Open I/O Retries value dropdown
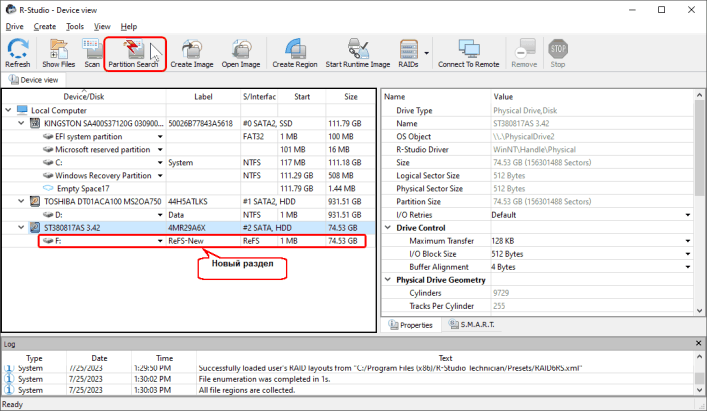707x411 pixels. [688, 215]
